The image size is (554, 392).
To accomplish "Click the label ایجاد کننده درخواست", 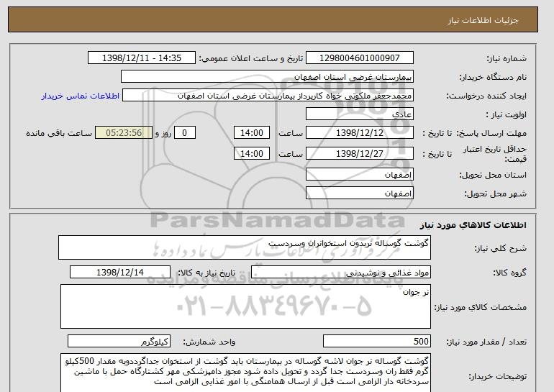I will pyautogui.click(x=486, y=96).
